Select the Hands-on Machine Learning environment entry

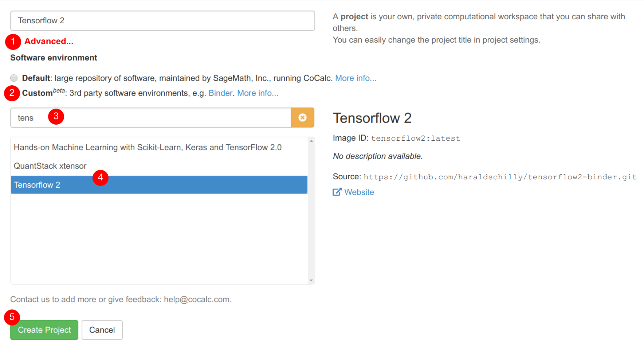148,148
